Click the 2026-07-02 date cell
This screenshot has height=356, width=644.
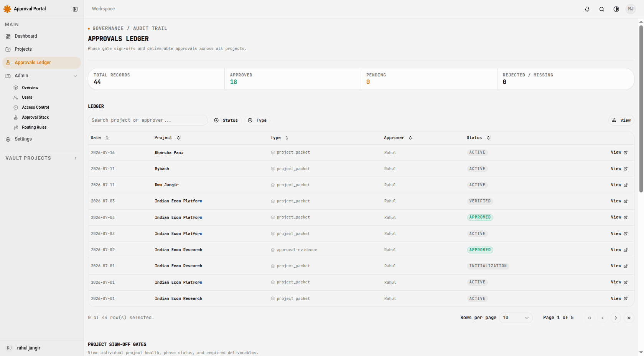103,250
